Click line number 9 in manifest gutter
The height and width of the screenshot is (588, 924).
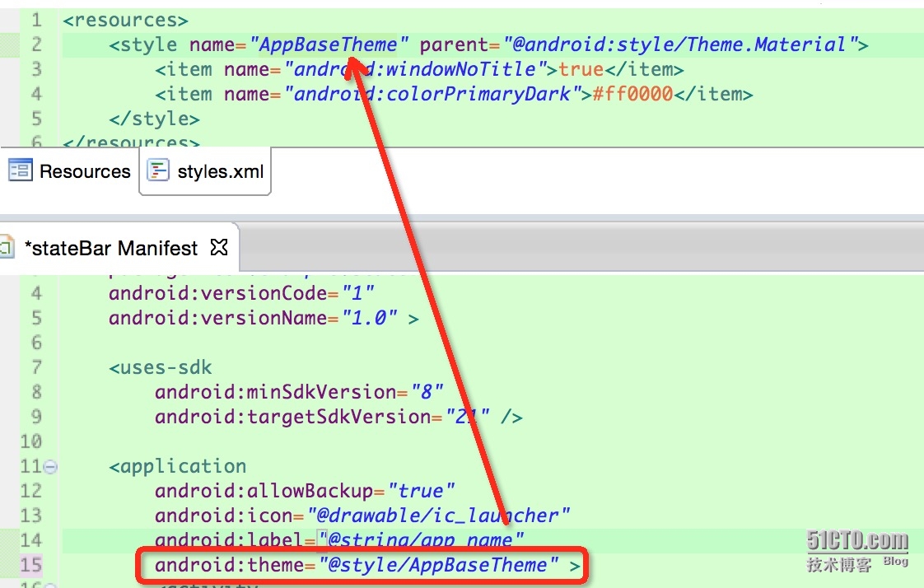[x=36, y=418]
